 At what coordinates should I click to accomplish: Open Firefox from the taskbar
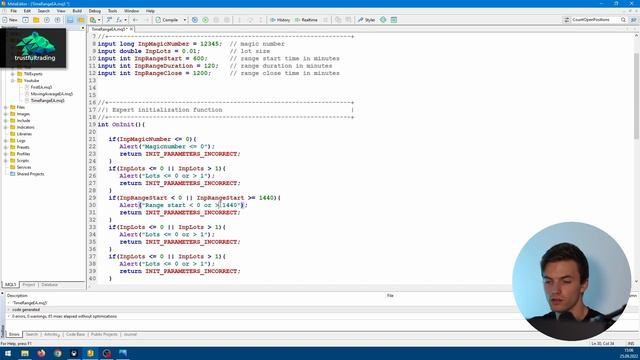tap(41, 353)
